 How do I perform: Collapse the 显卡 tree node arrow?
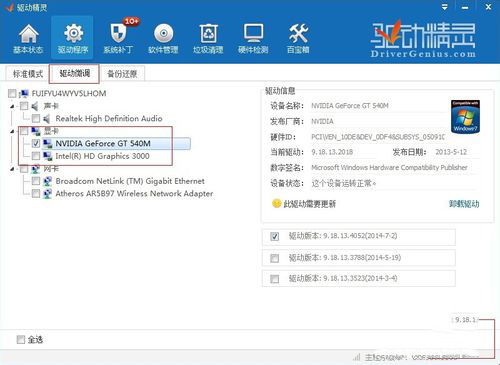pos(12,131)
